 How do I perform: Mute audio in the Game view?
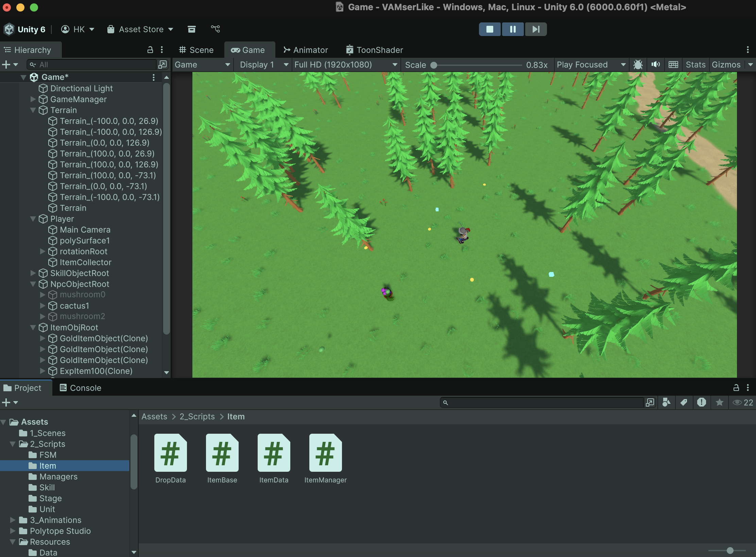[x=655, y=65]
